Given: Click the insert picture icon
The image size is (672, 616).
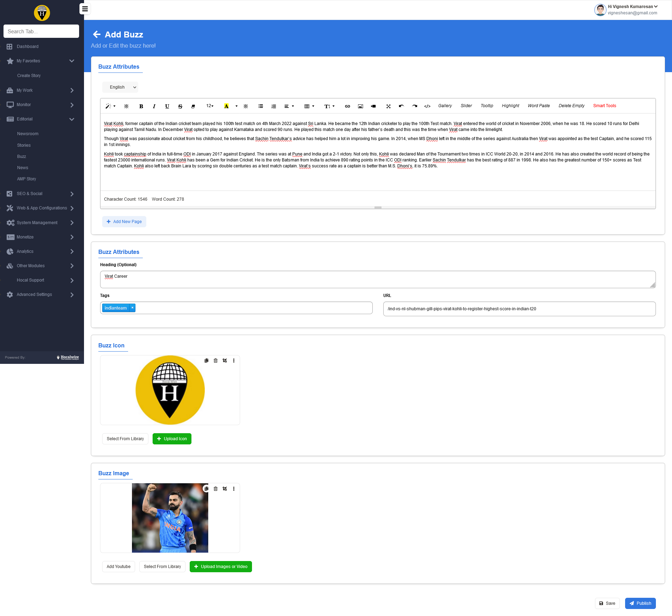Looking at the screenshot, I should 360,106.
